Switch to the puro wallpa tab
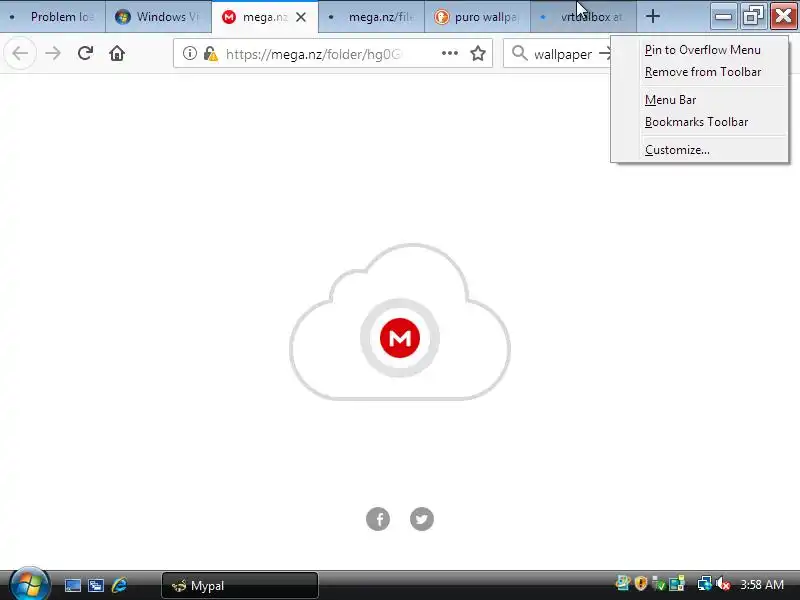Image resolution: width=800 pixels, height=600 pixels. tap(477, 17)
